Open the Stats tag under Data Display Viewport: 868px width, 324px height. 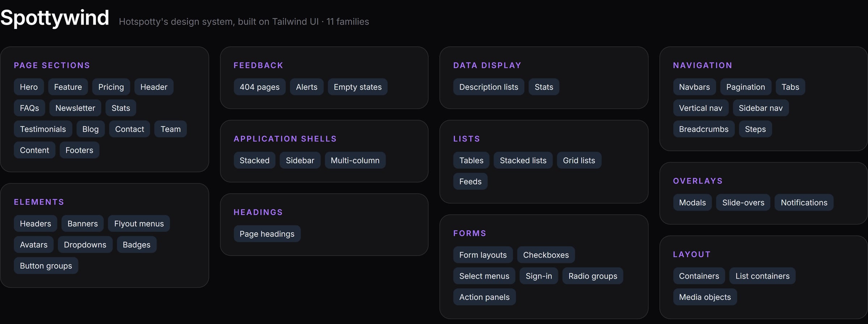coord(544,87)
